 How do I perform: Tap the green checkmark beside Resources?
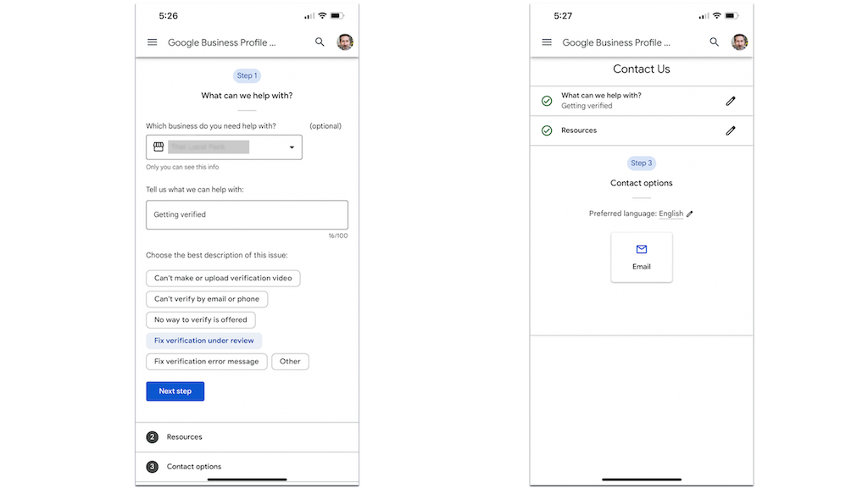coord(547,130)
